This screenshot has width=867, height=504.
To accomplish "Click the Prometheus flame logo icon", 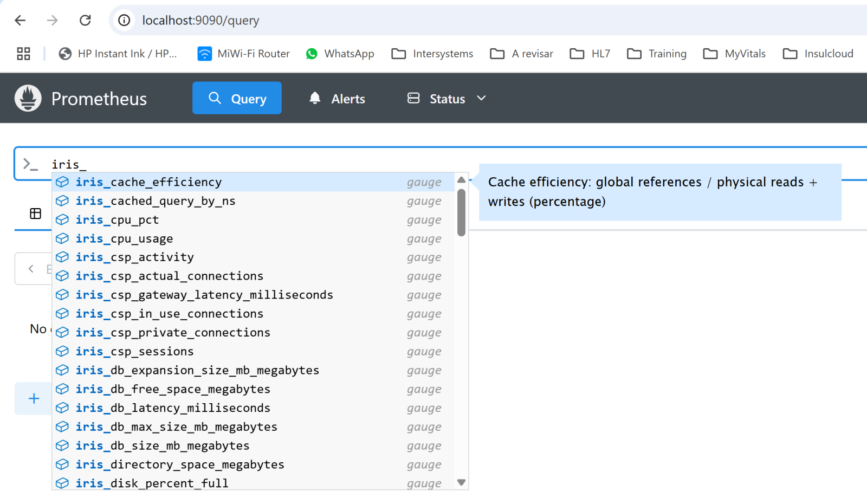I will click(28, 99).
